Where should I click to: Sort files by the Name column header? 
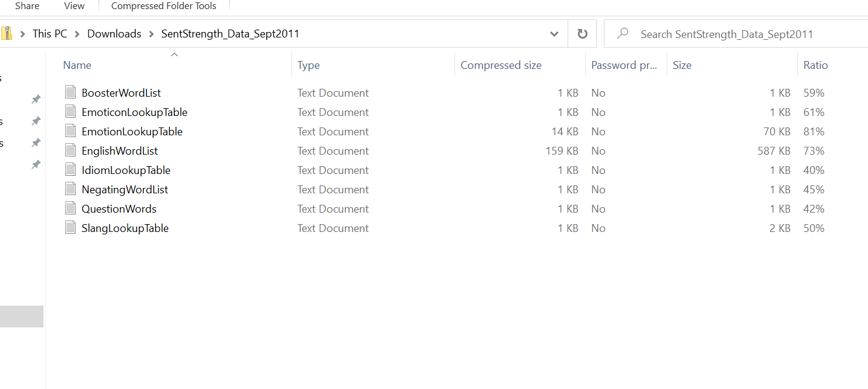tap(77, 65)
